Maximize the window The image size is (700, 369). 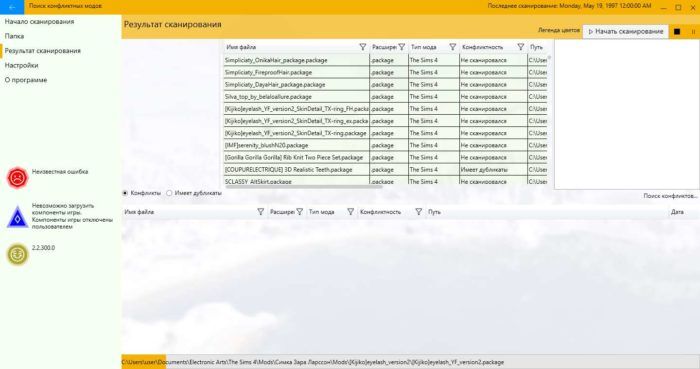tap(678, 7)
